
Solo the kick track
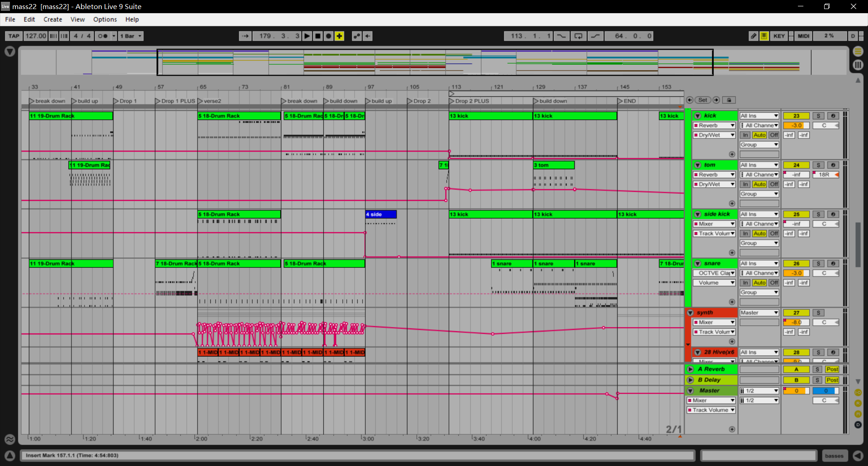pos(818,116)
